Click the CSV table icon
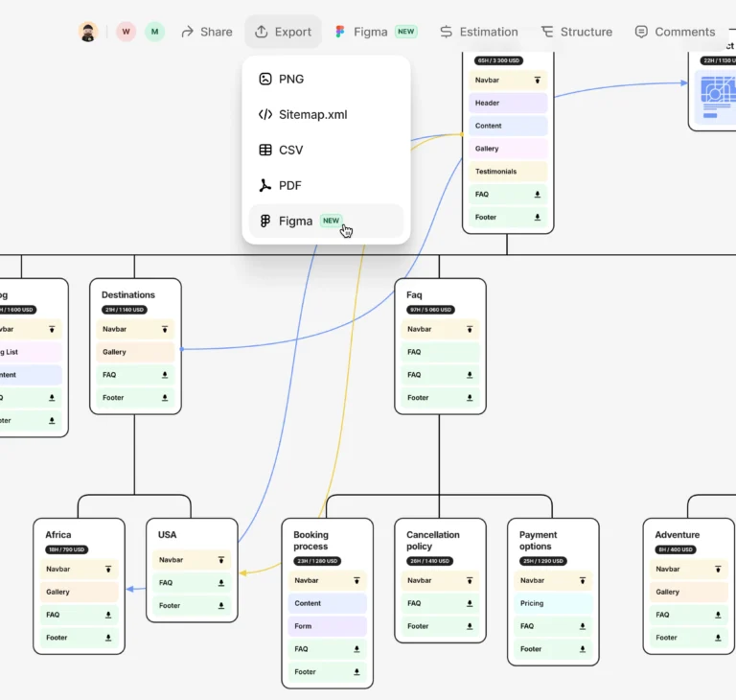Image resolution: width=736 pixels, height=700 pixels. 265,150
